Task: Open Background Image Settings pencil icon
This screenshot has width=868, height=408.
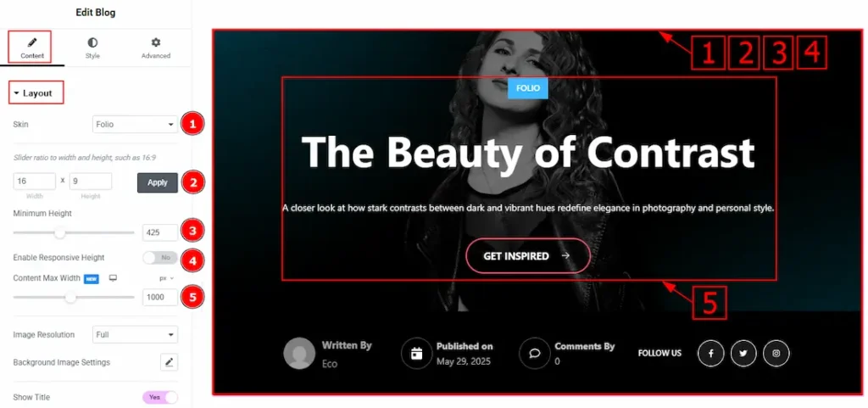Action: click(169, 362)
